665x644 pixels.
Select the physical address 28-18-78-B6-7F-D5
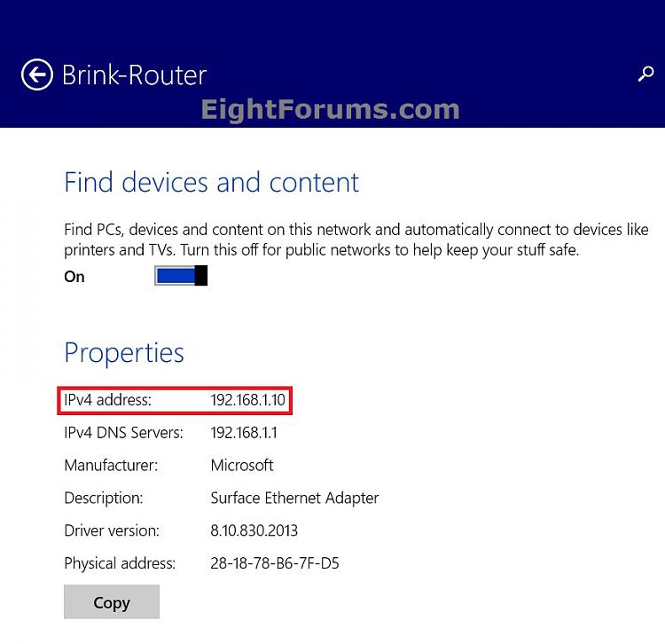tap(275, 563)
